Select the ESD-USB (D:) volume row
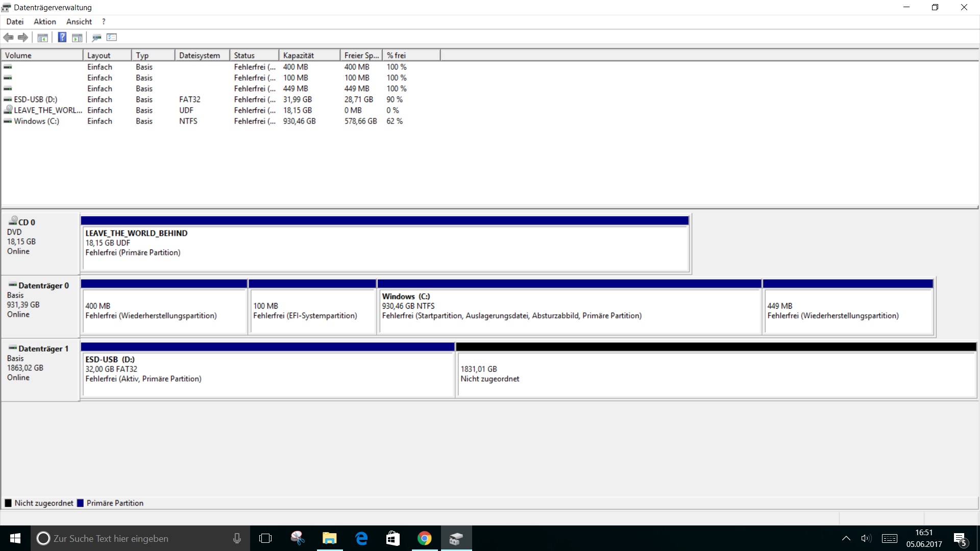The height and width of the screenshot is (551, 980). [35, 99]
